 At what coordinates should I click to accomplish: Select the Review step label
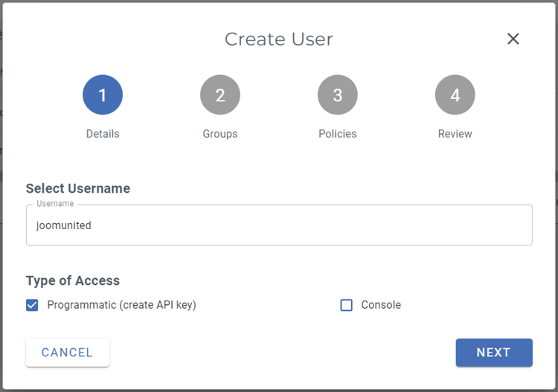pos(455,134)
